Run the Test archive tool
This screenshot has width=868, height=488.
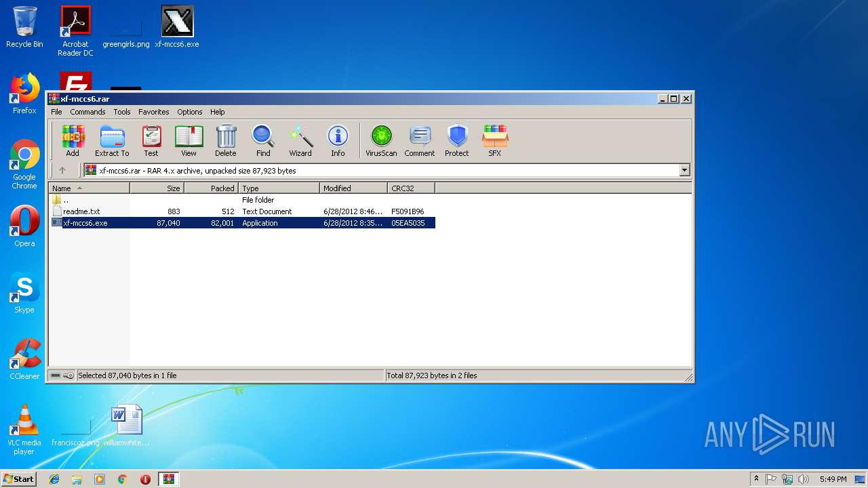coord(151,141)
